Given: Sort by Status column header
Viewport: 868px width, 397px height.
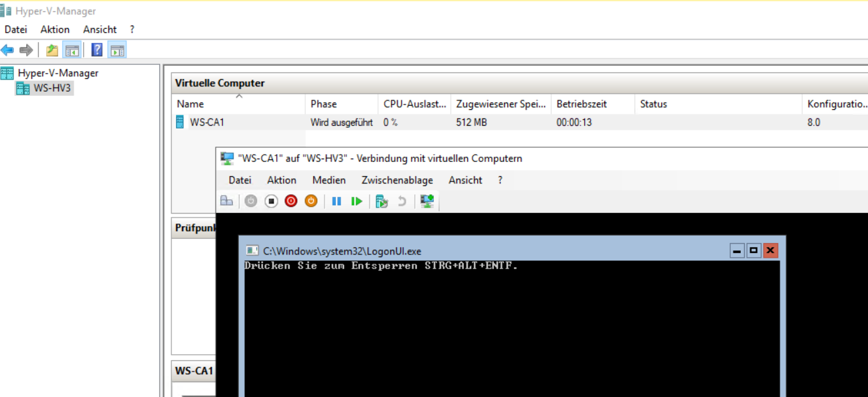Looking at the screenshot, I should click(718, 104).
